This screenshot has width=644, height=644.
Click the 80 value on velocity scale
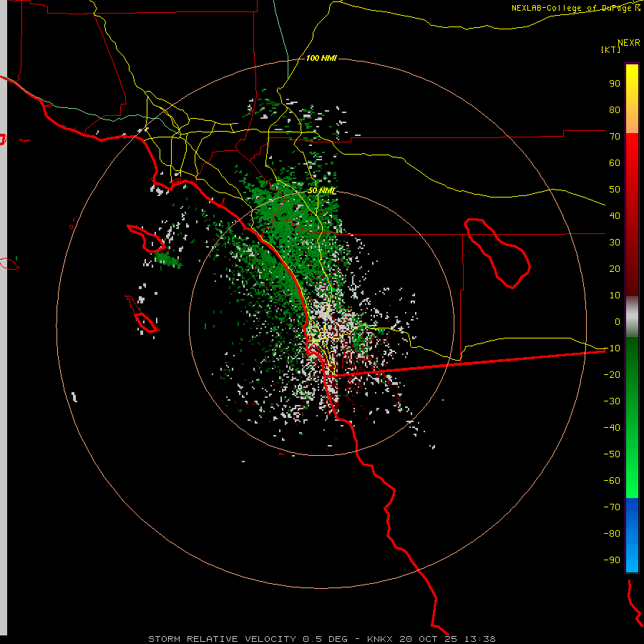615,109
